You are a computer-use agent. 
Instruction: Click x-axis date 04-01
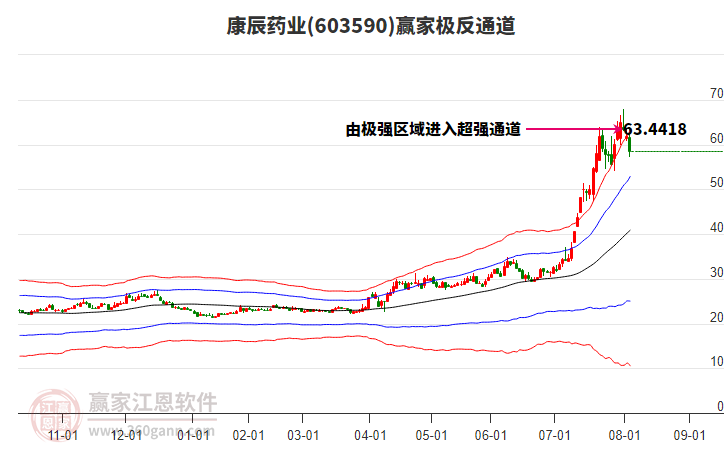(370, 436)
